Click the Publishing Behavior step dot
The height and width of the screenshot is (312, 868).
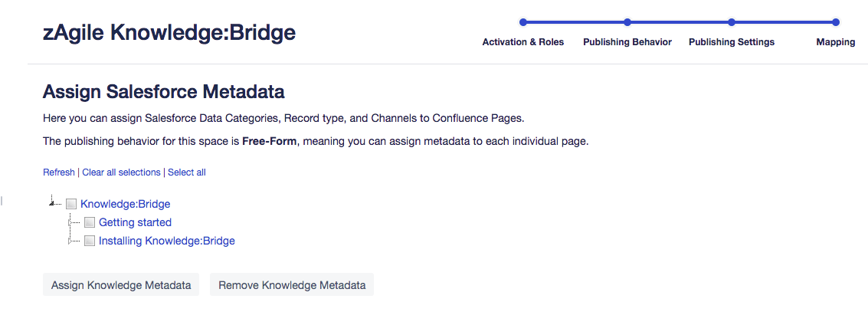pos(627,22)
